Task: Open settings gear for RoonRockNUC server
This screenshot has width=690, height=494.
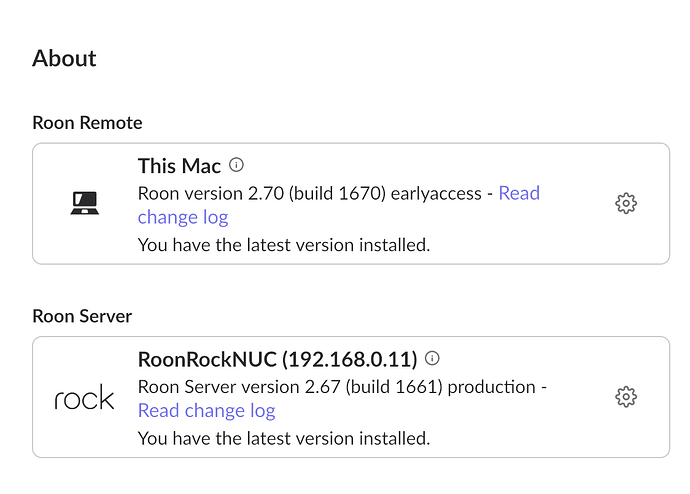Action: click(626, 397)
